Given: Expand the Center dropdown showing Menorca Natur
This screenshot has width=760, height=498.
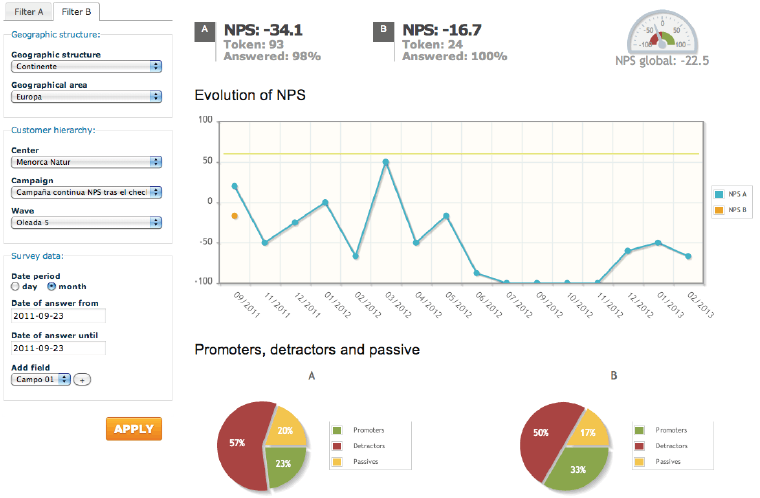Looking at the screenshot, I should (x=86, y=162).
